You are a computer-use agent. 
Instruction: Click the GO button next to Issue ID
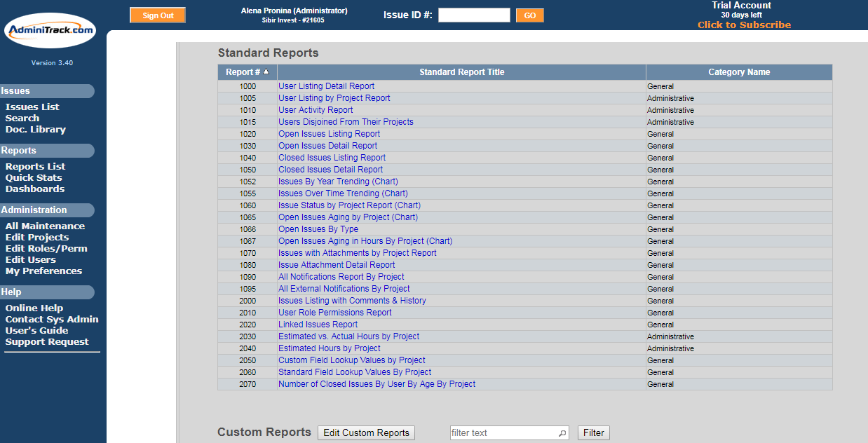coord(529,15)
